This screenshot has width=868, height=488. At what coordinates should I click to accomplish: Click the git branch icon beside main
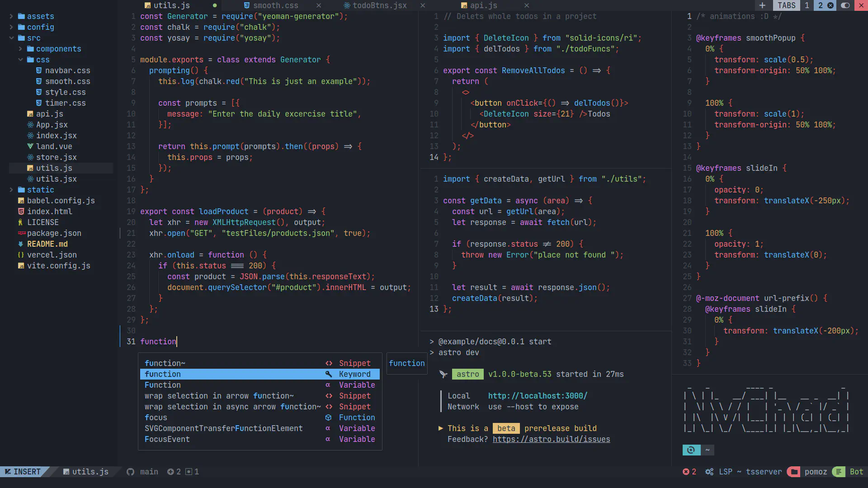click(x=130, y=472)
